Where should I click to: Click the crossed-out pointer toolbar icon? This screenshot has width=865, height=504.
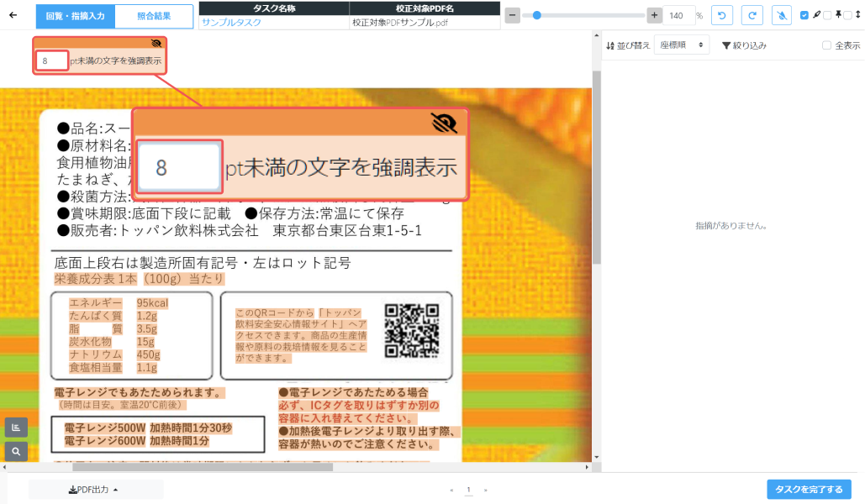[x=782, y=15]
